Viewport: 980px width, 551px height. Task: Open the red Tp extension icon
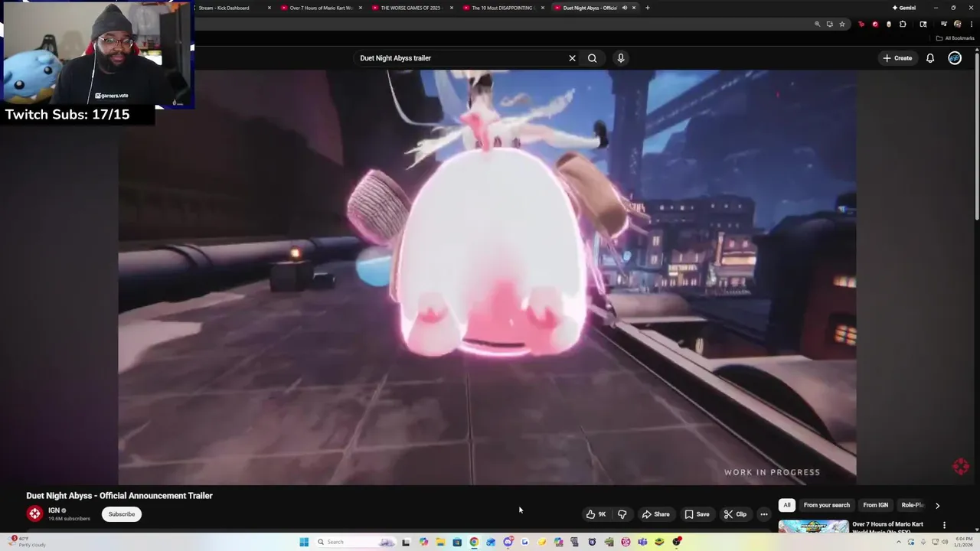(861, 24)
